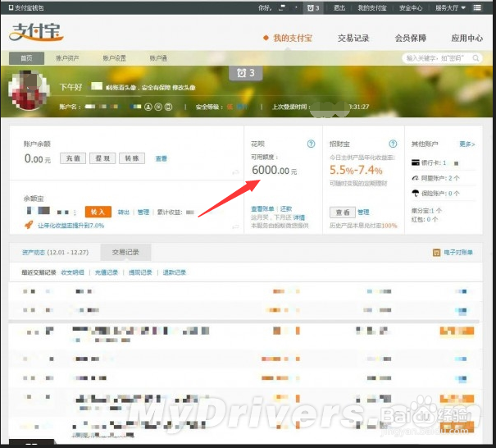496x448 pixels.
Task: Click 充值记录 link
Action: coord(107,272)
